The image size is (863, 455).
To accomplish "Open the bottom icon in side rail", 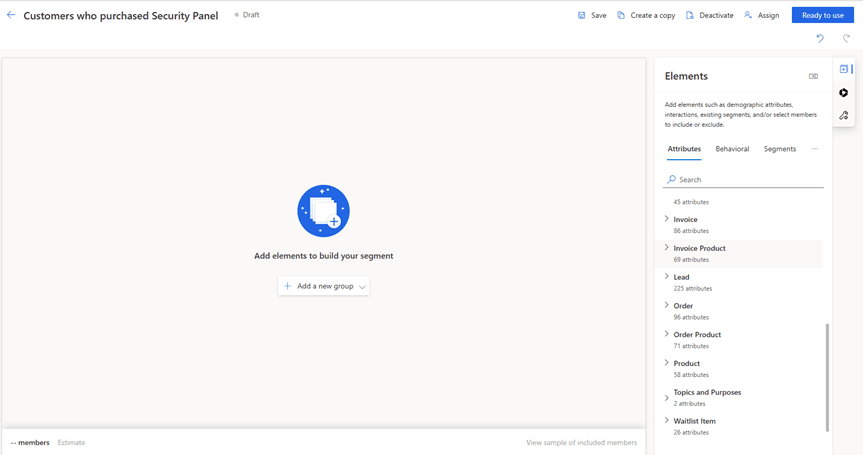I will pos(844,116).
